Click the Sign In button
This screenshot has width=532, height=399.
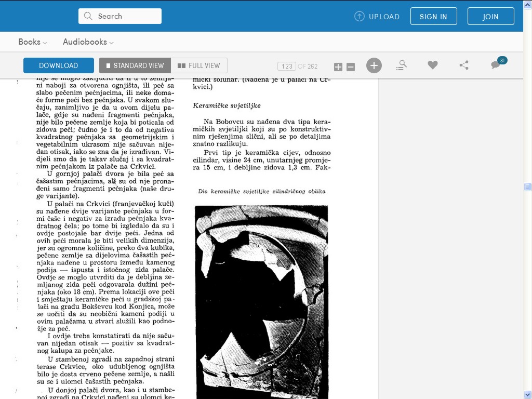click(x=434, y=16)
